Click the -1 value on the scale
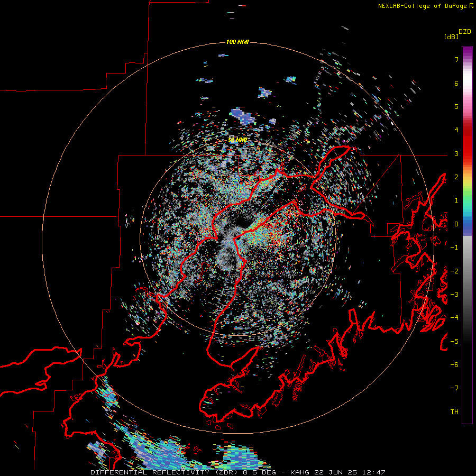Screen dimensions: 476x476 (x=454, y=248)
